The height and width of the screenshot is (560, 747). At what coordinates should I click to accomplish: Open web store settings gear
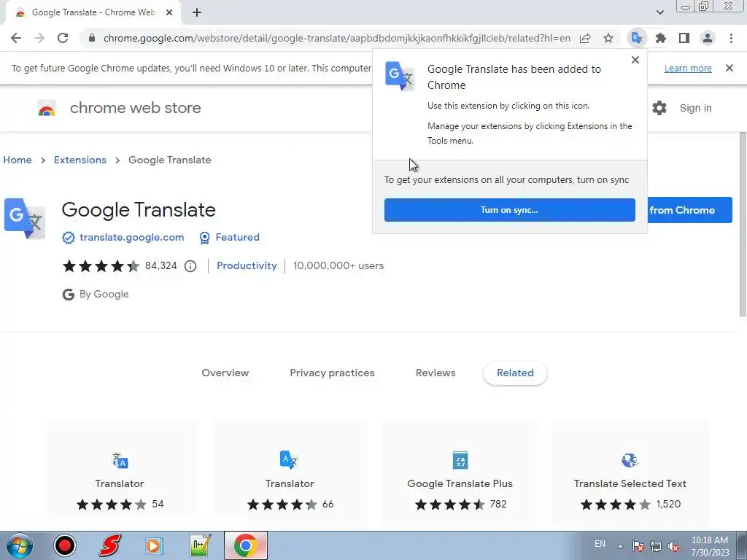click(659, 108)
